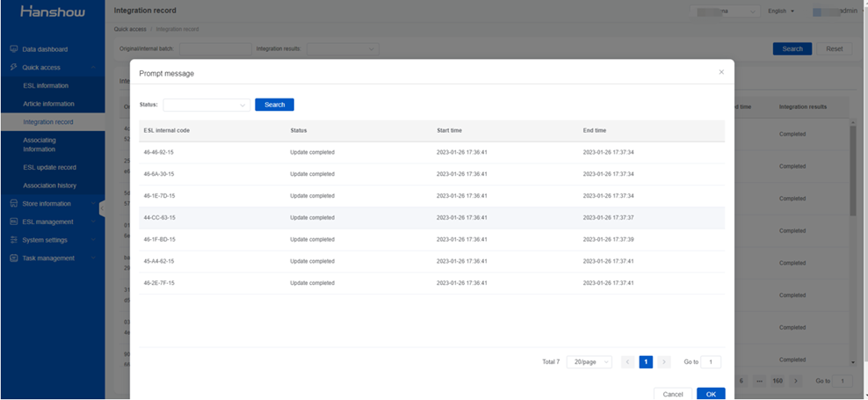Click end time 2023-01-26 17:37:39
Image resolution: width=868 pixels, height=400 pixels.
pyautogui.click(x=608, y=239)
